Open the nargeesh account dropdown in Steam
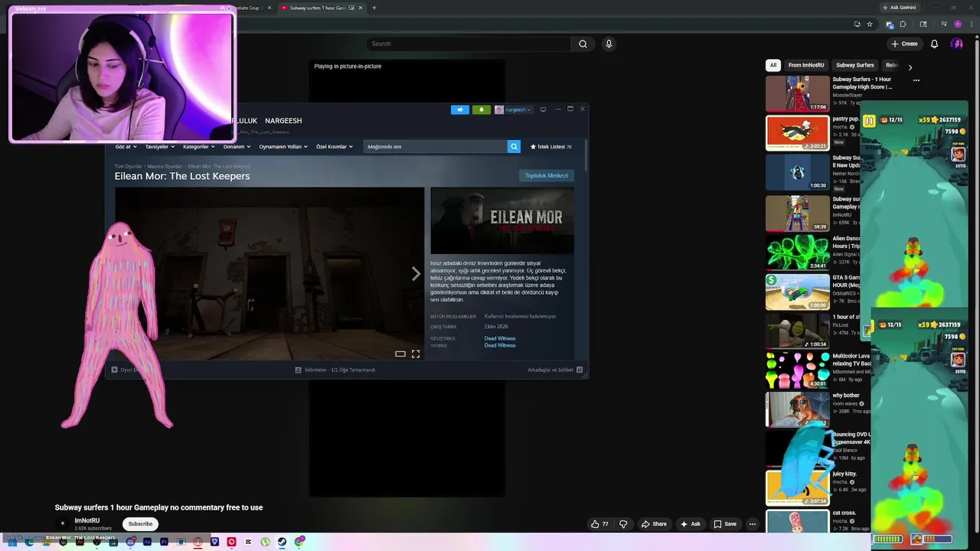Viewport: 980px width, 551px height. tap(513, 109)
